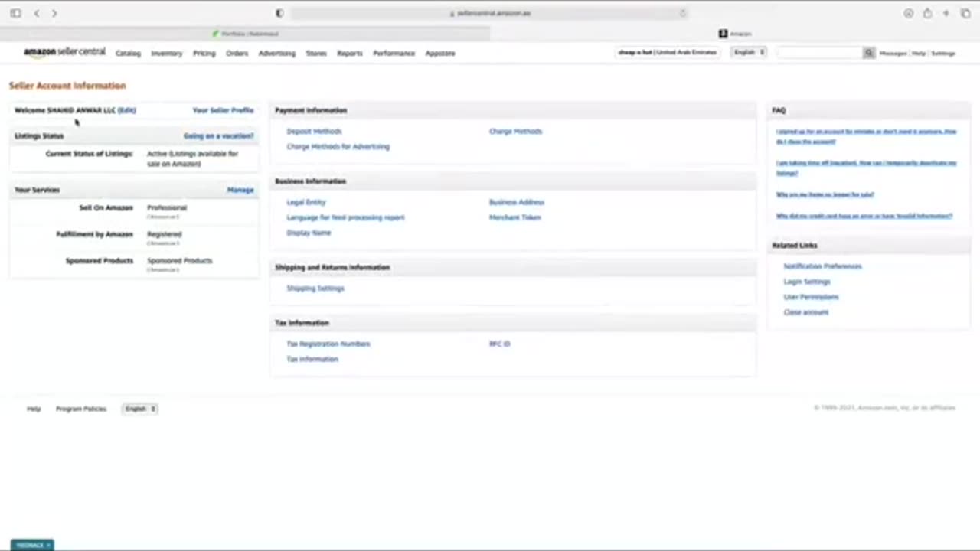Click footer Help link
This screenshot has width=980, height=551.
pyautogui.click(x=34, y=409)
